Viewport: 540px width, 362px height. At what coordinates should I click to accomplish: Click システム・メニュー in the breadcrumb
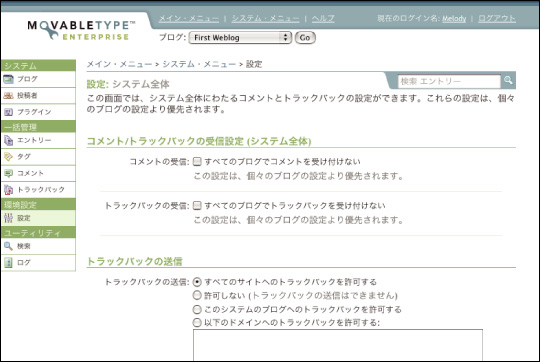click(199, 64)
